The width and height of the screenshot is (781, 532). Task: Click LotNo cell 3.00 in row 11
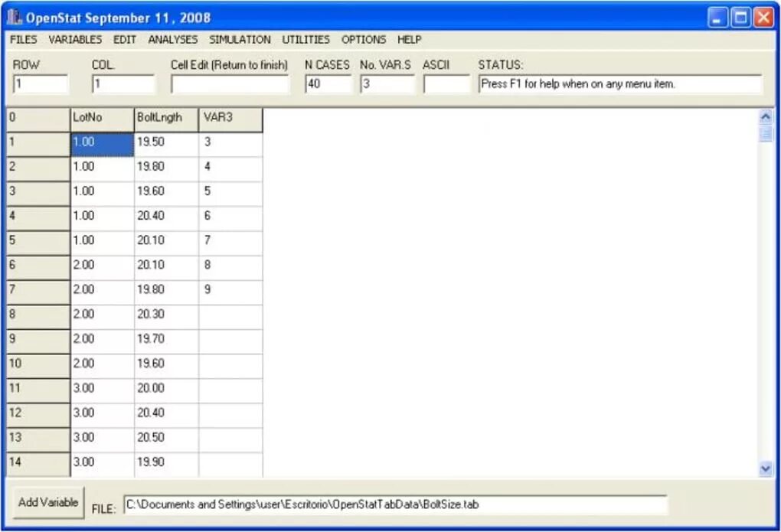click(x=102, y=390)
